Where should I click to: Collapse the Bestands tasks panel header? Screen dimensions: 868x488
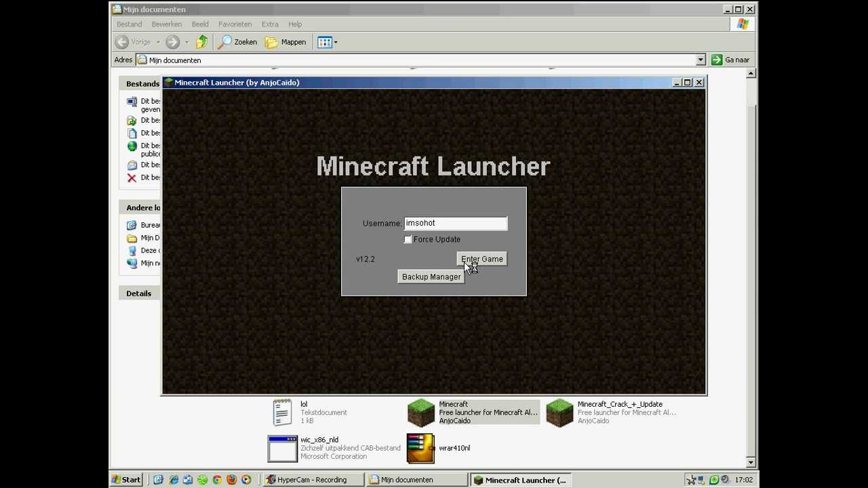pos(140,84)
